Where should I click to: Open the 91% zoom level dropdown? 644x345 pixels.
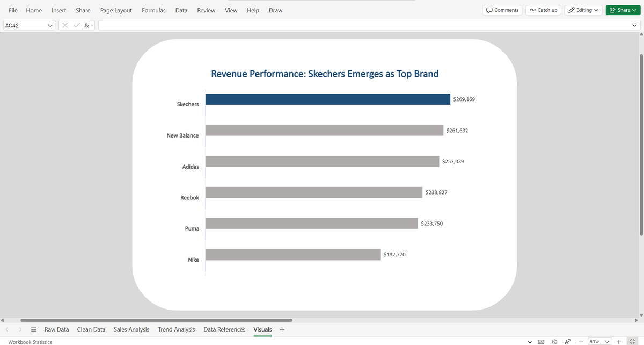tap(599, 342)
